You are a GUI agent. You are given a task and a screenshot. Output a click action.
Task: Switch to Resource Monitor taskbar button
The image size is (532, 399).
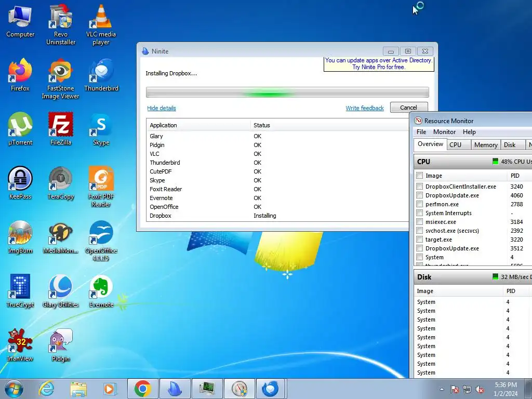click(x=240, y=389)
